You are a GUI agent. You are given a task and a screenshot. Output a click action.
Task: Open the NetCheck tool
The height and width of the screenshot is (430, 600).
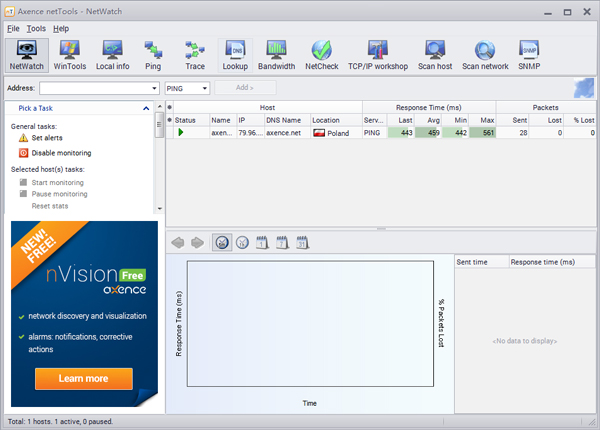321,55
